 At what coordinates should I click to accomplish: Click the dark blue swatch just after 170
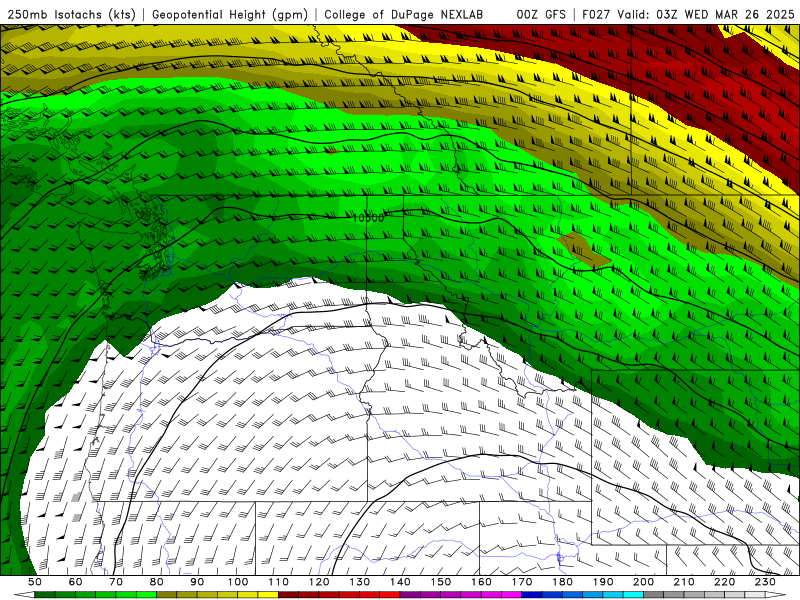(x=532, y=594)
